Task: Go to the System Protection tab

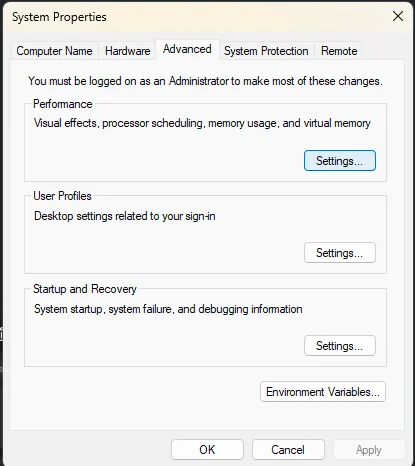Action: point(266,51)
